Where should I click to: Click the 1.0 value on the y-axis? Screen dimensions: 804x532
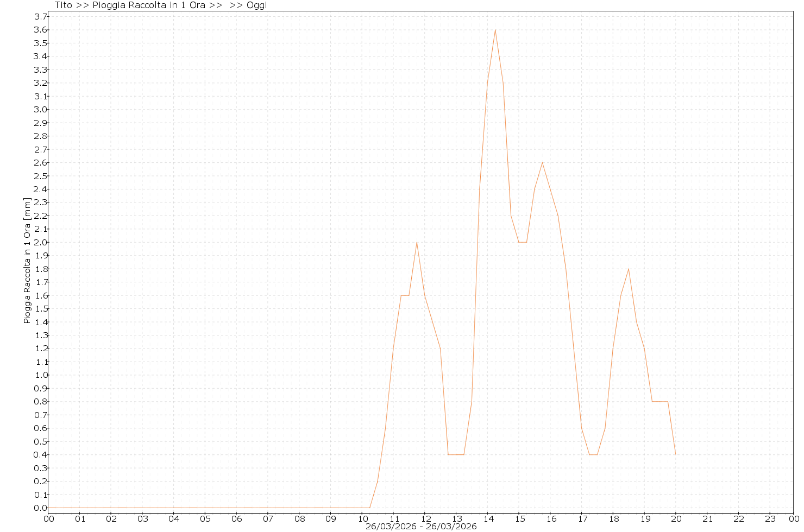pyautogui.click(x=41, y=375)
